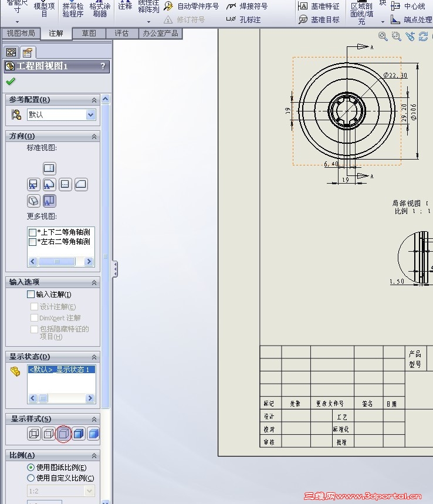Click the Model Items 模型项目 tool

click(x=45, y=9)
